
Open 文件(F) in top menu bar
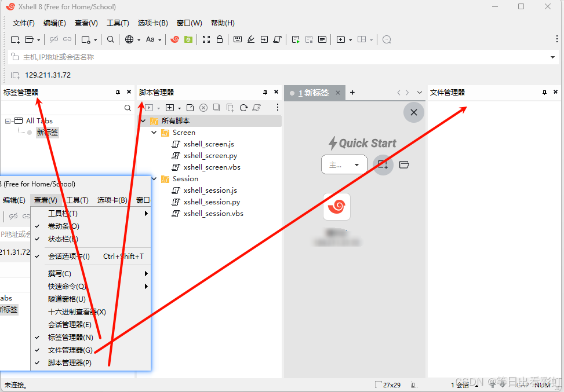pyautogui.click(x=24, y=23)
